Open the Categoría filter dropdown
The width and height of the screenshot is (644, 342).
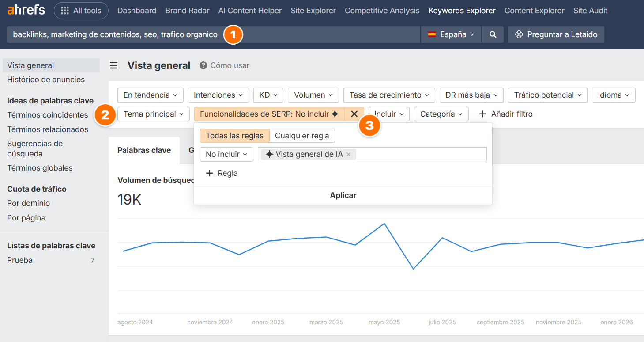tap(441, 114)
